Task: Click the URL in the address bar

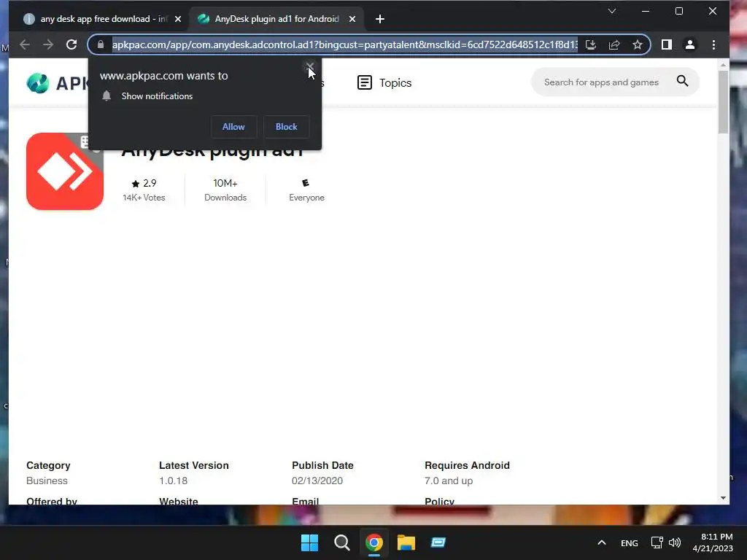Action: tap(345, 44)
